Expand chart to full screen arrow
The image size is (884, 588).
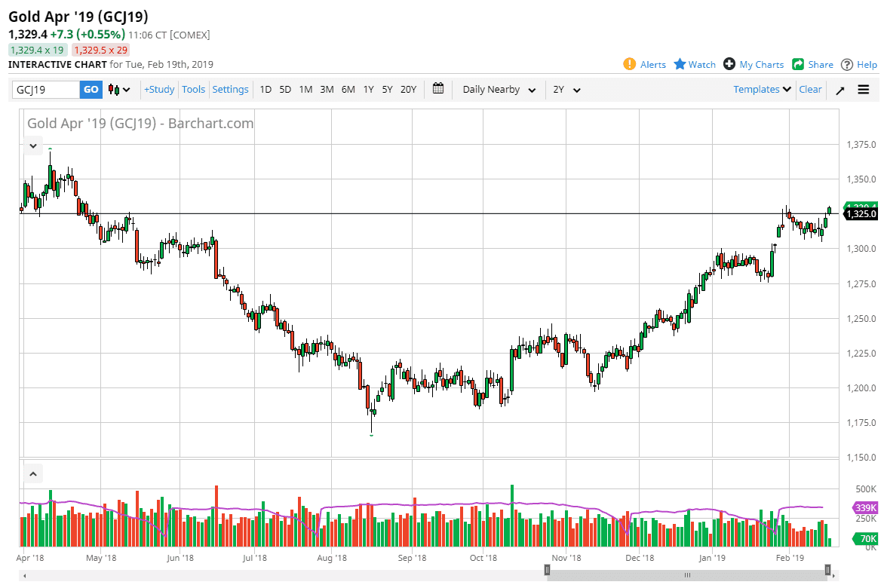coord(840,90)
